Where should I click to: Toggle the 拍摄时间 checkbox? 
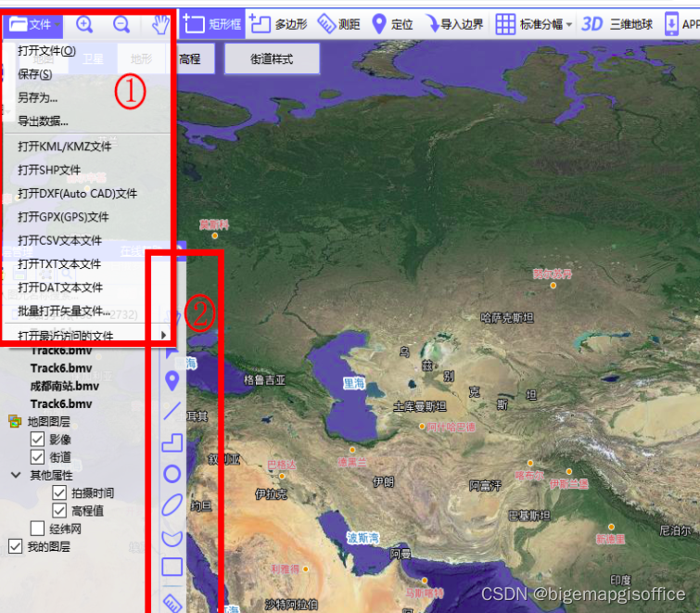[x=59, y=492]
